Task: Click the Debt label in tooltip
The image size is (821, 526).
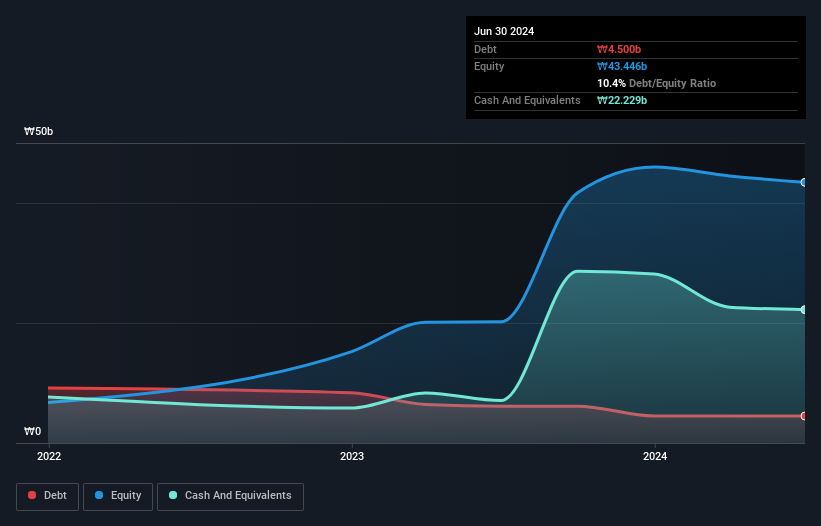Action: [485, 49]
